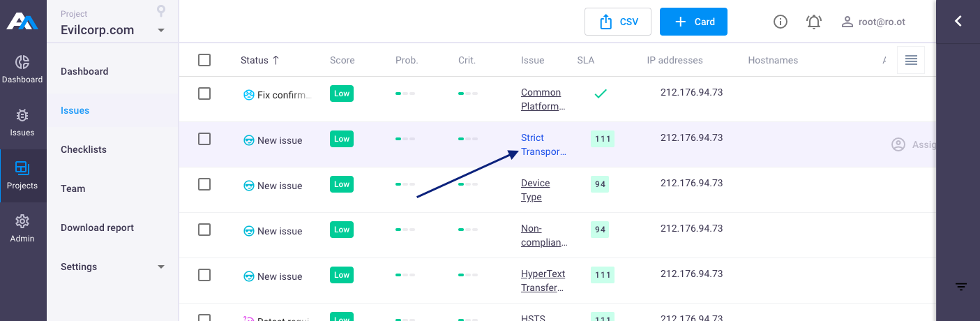Viewport: 980px width, 321px height.
Task: Check the Device Type row checkbox
Action: click(x=204, y=184)
